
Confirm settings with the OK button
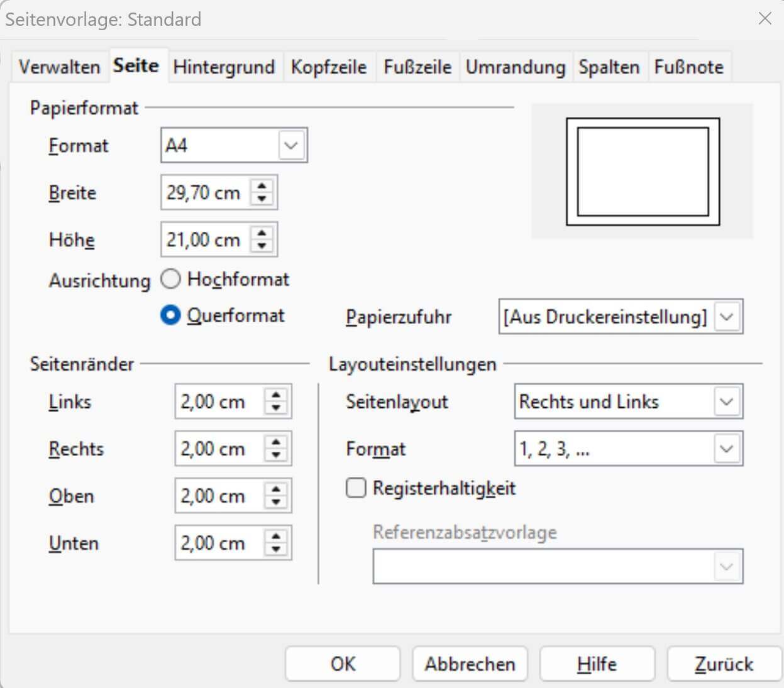pos(342,663)
